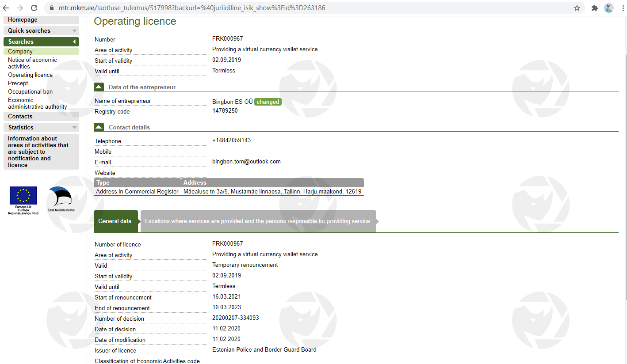Go to Homepage in sidebar
Screen dimensions: 627x364
tap(23, 20)
